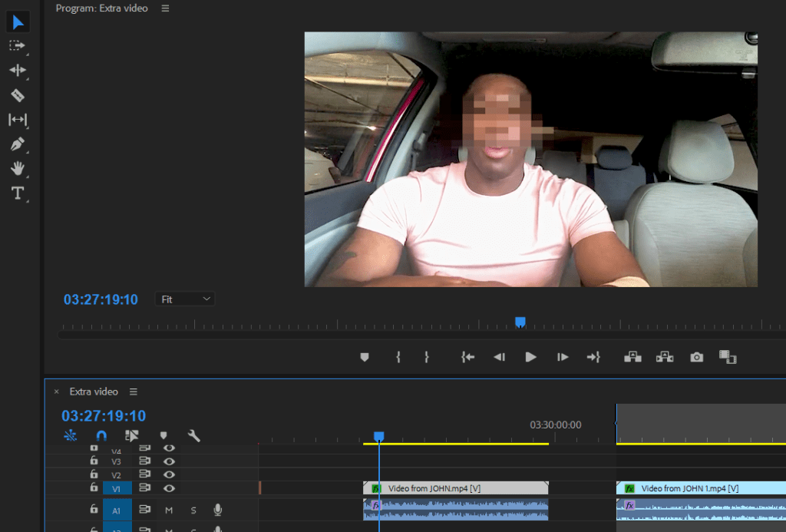Screen dimensions: 786x532
Task: Select the Hand tool
Action: pos(17,169)
